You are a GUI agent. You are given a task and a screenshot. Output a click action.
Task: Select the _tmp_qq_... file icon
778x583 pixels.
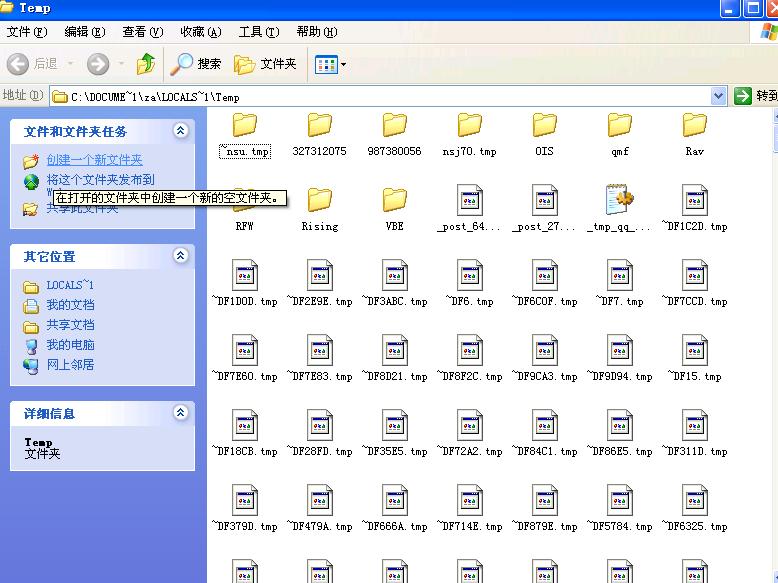[618, 200]
